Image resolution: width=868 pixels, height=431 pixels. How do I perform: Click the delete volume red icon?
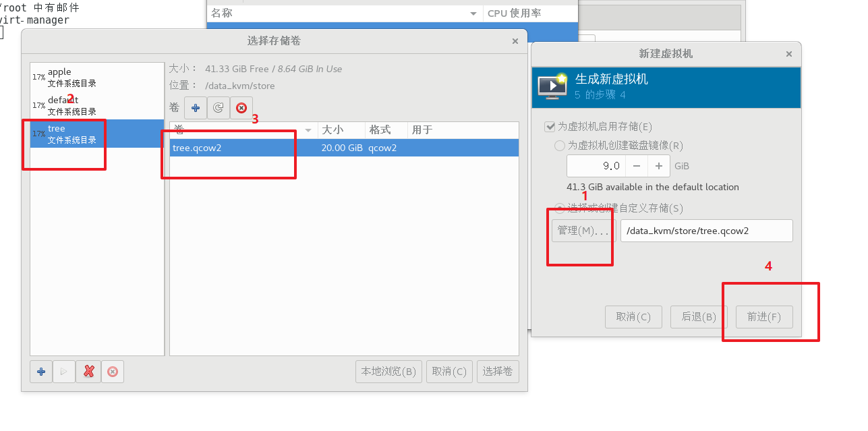[x=241, y=108]
